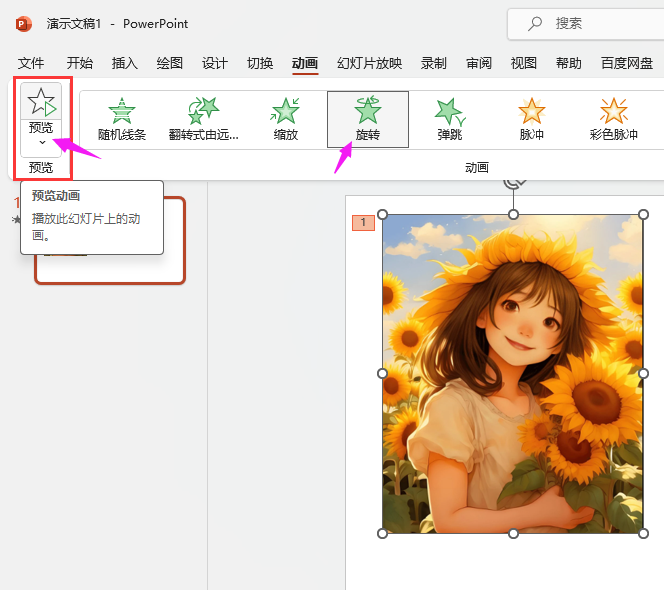Select the Spin (旋转) animation
Screen dimensions: 664x590
click(368, 119)
